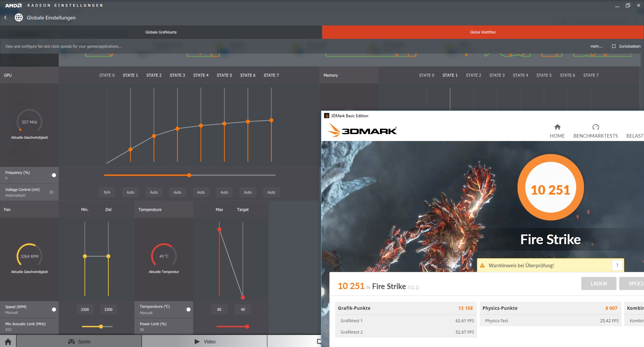This screenshot has height=347, width=644.
Task: Click the Warnhinweis bei Überprüfung banner
Action: pos(550,265)
